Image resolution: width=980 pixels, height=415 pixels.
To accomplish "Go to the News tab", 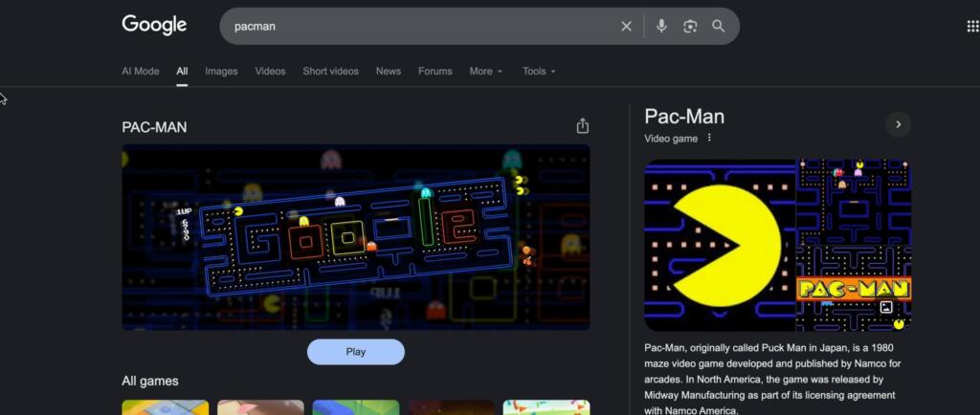I will pyautogui.click(x=389, y=71).
